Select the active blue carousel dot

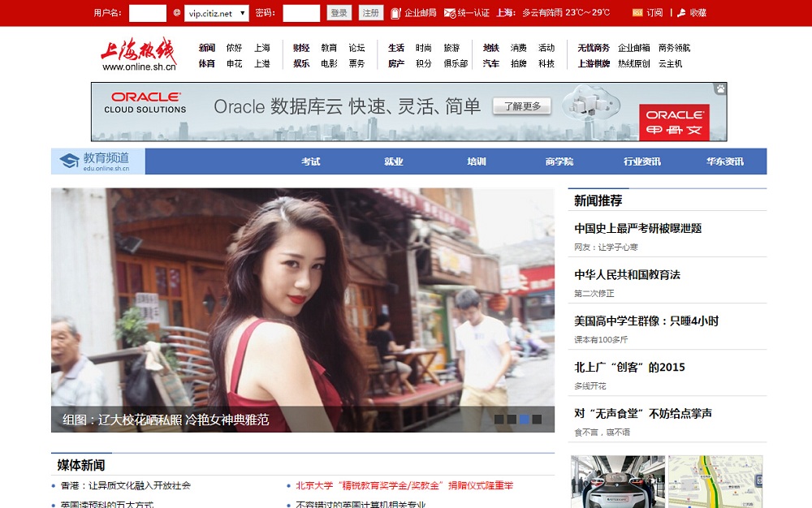point(524,419)
